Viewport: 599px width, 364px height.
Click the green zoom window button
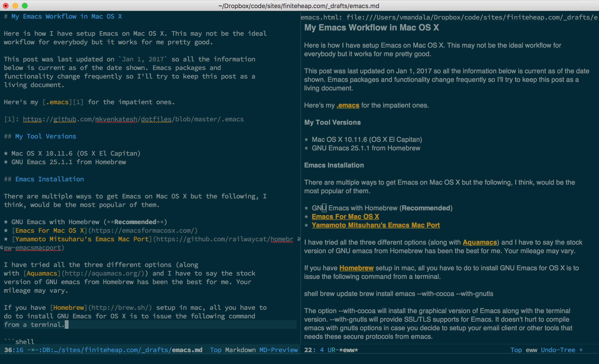pyautogui.click(x=25, y=5)
